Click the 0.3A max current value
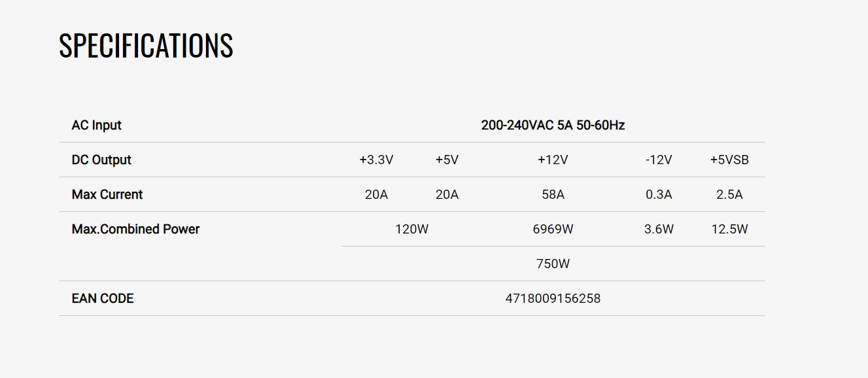868x378 pixels. point(659,194)
